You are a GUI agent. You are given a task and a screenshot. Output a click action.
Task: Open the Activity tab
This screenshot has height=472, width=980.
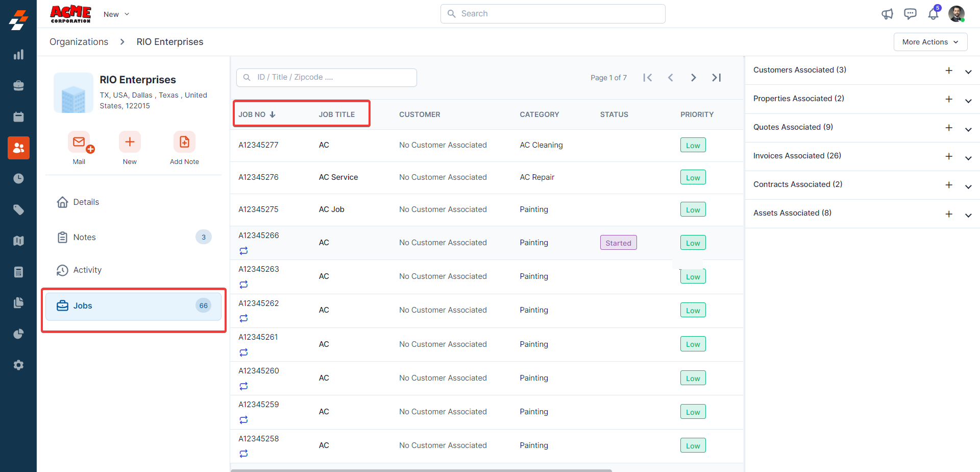pyautogui.click(x=87, y=270)
